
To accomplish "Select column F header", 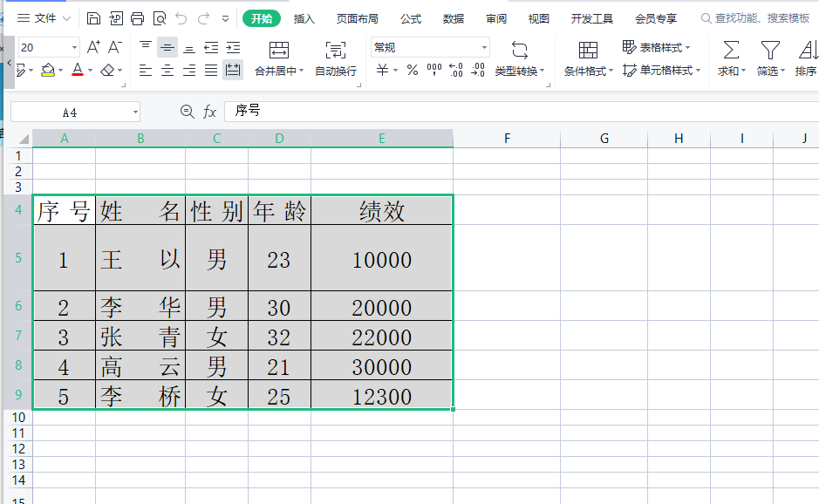I will point(507,139).
